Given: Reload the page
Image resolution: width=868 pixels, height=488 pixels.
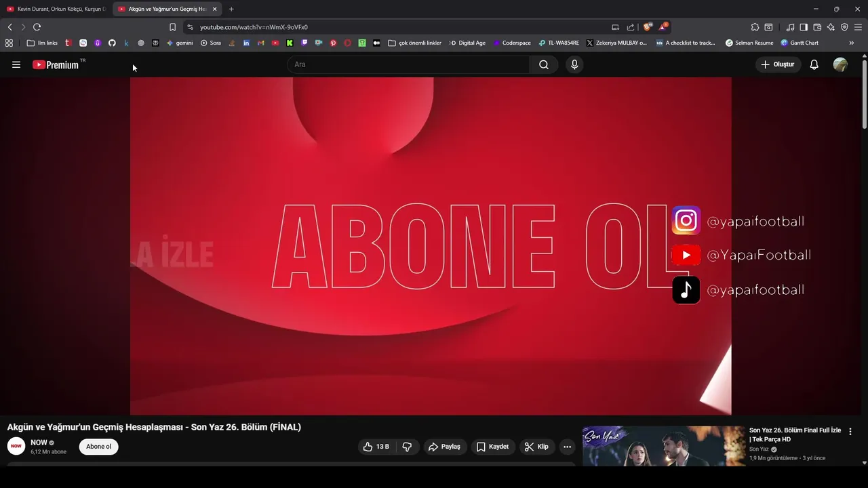Looking at the screenshot, I should tap(37, 27).
